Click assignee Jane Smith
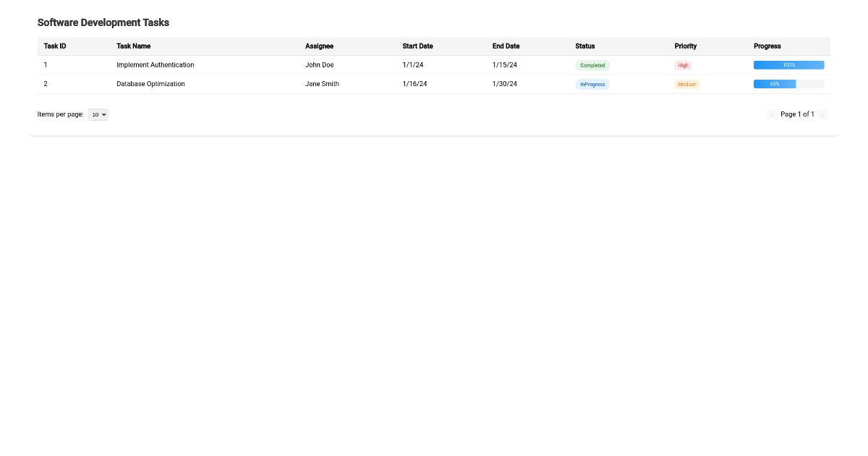 322,84
